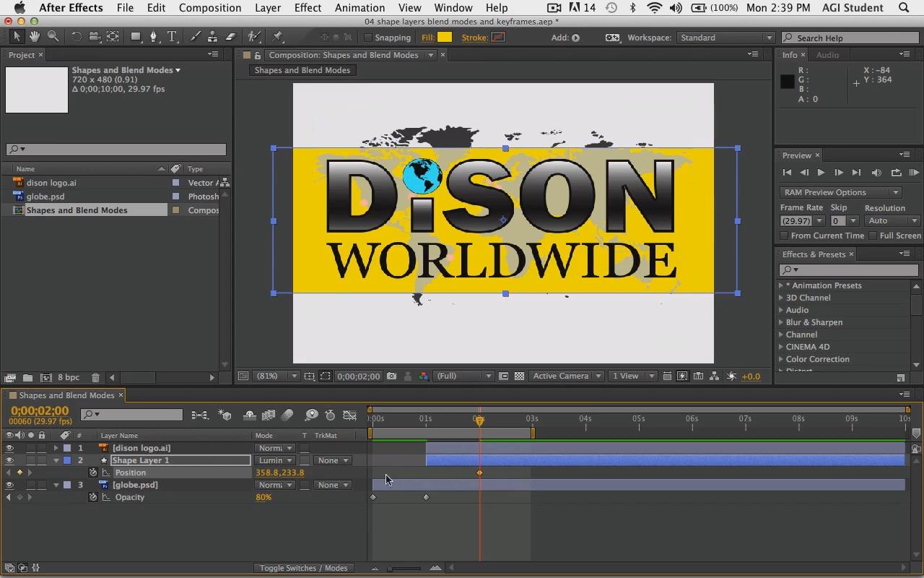Select the Hand tool
The image size is (924, 578).
tap(35, 37)
